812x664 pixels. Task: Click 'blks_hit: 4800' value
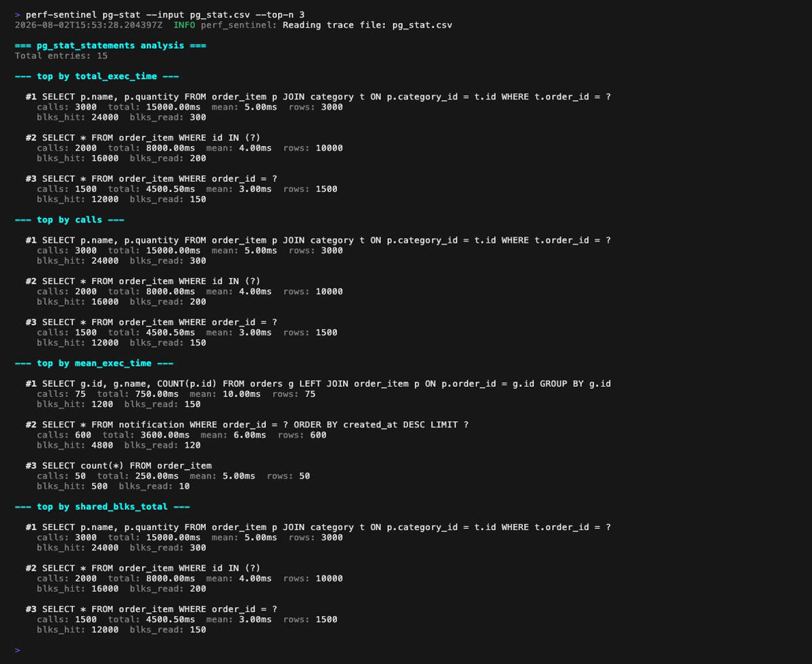(75, 445)
